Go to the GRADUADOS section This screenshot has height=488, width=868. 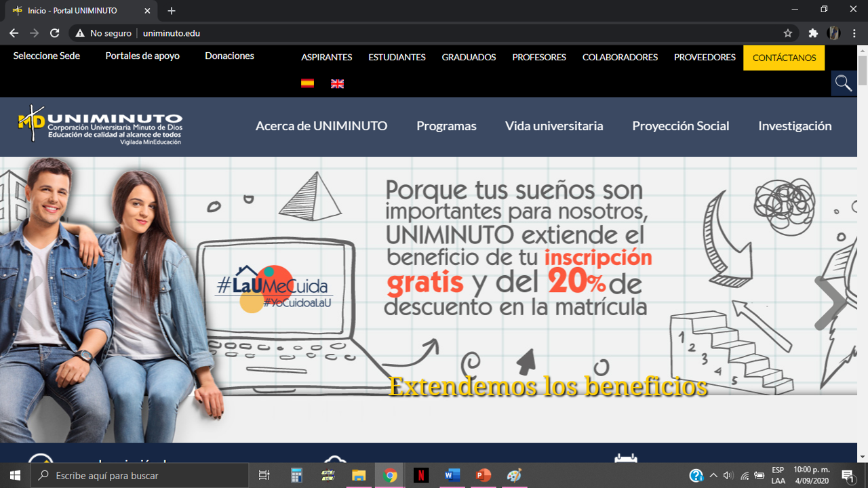pos(469,58)
